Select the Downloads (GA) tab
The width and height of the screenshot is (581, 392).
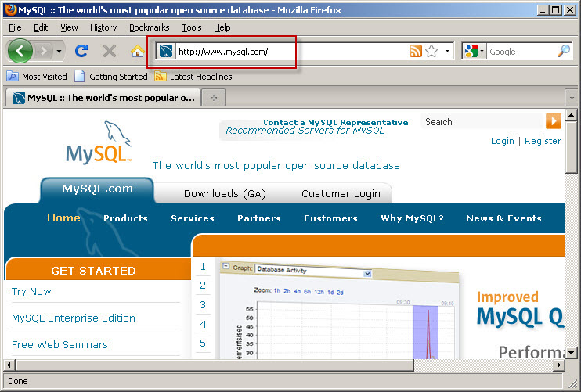pos(225,193)
